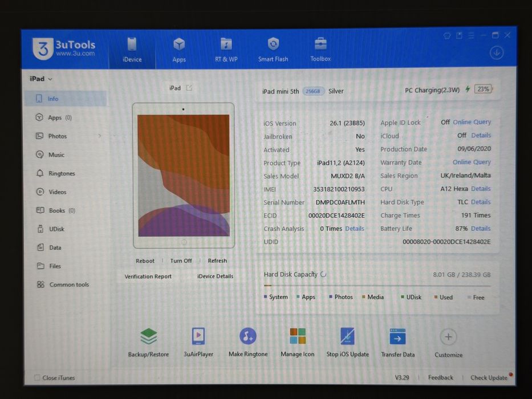Open the skin theme icon in title bar
Image resolution: width=532 pixels, height=399 pixels.
click(447, 35)
